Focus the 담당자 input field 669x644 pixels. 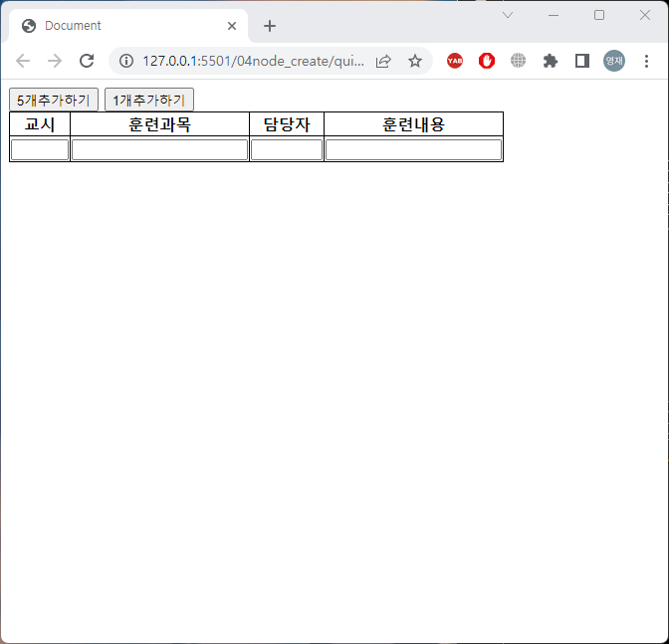coord(287,149)
